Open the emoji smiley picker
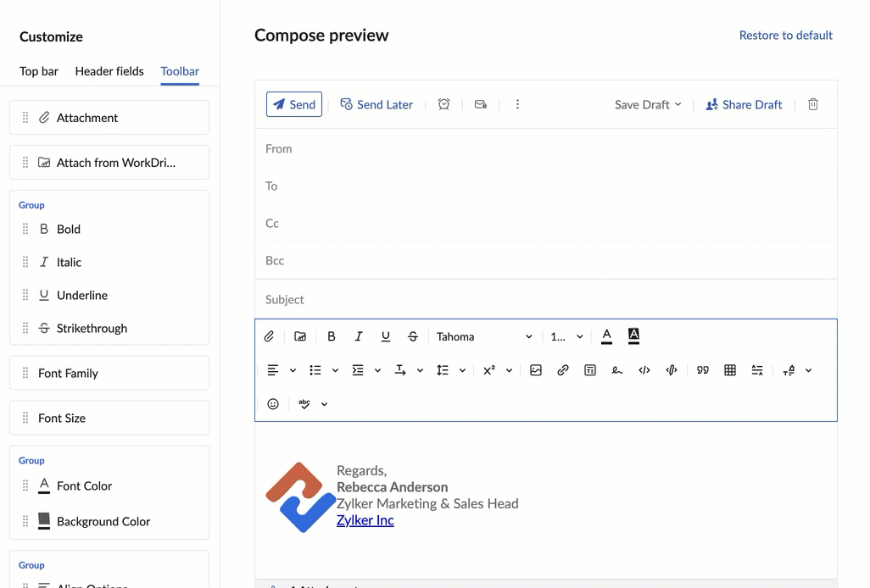870x588 pixels. click(x=273, y=404)
